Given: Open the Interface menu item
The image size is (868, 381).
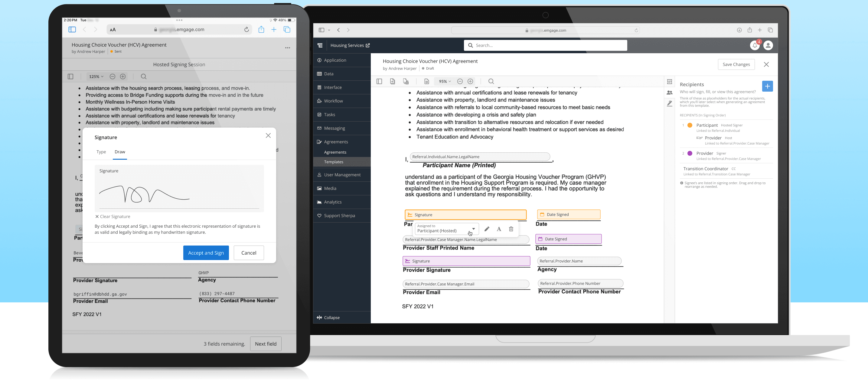Looking at the screenshot, I should (342, 88).
